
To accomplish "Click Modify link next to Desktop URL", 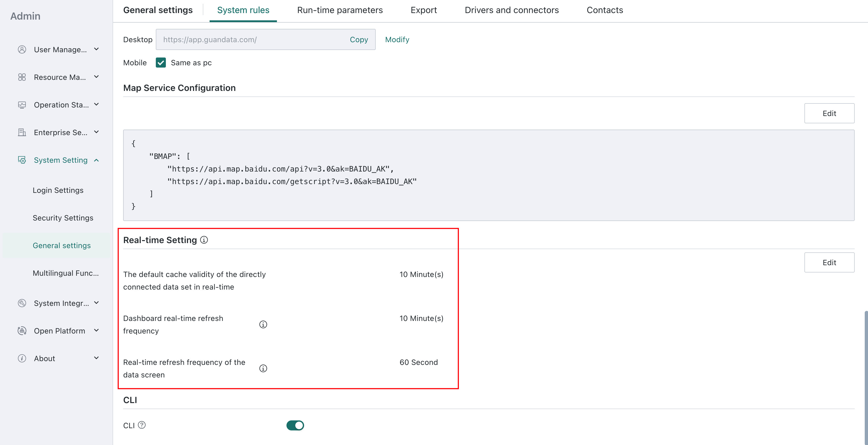I will pyautogui.click(x=397, y=39).
